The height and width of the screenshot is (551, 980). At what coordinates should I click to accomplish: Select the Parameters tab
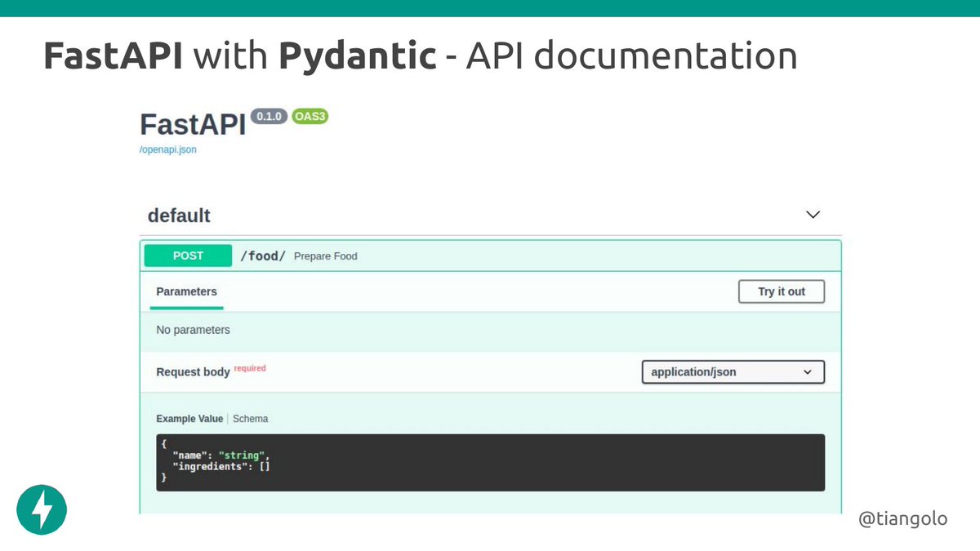click(187, 291)
